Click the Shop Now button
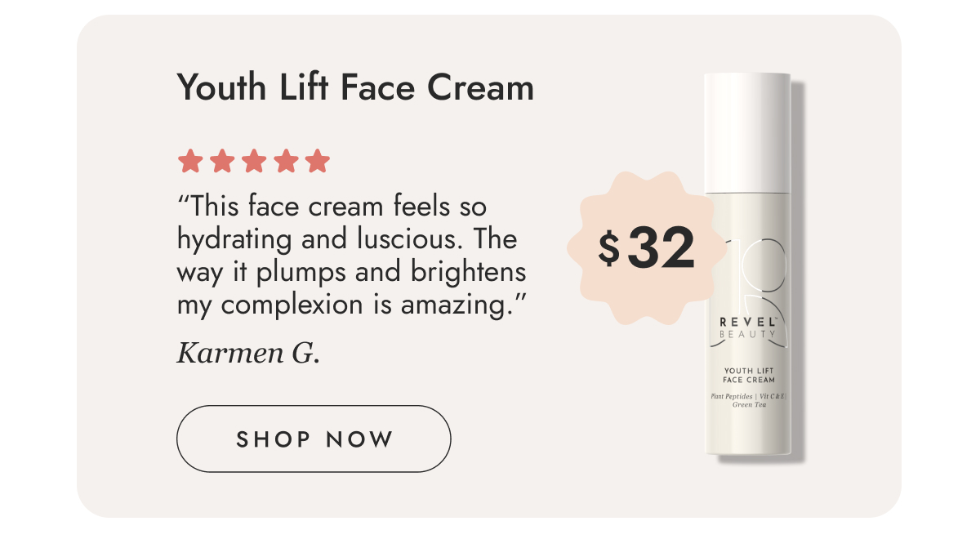Screen dimensions: 980x539 (x=314, y=439)
